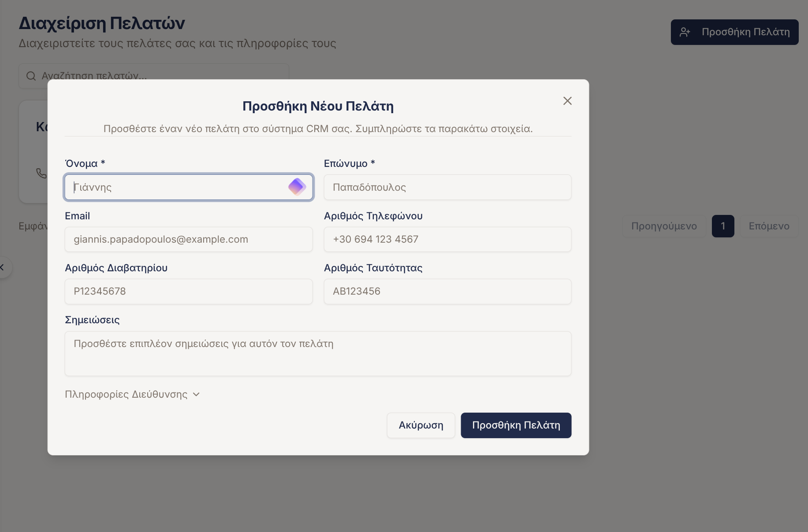
Task: Submit with dialog's Προσθήκη Πελάτη button
Action: (516, 425)
